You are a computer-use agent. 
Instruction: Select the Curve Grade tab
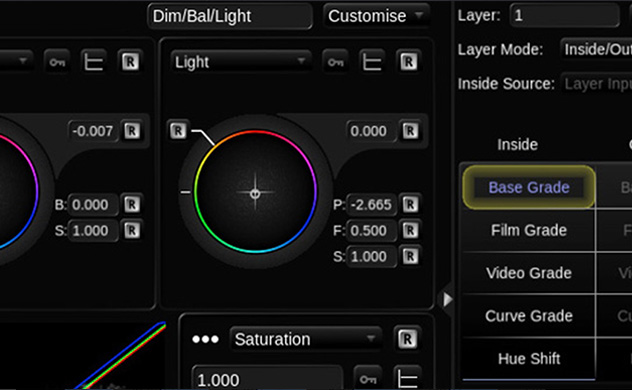(x=528, y=316)
